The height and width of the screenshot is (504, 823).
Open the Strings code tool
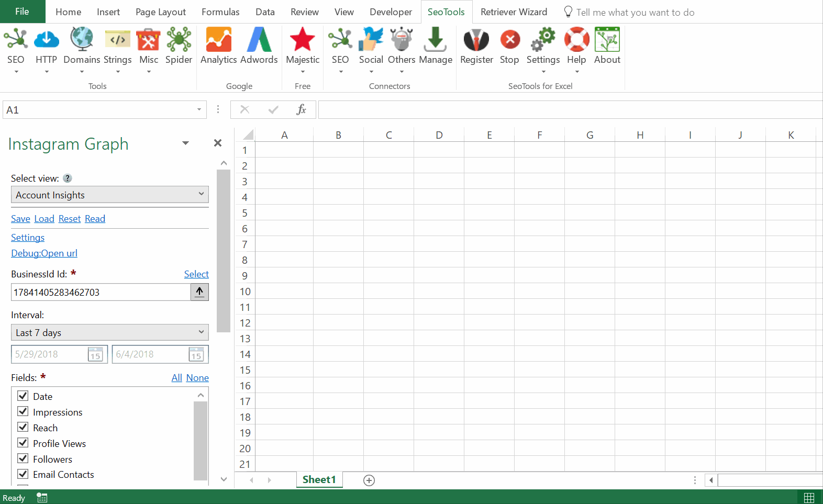click(x=118, y=40)
